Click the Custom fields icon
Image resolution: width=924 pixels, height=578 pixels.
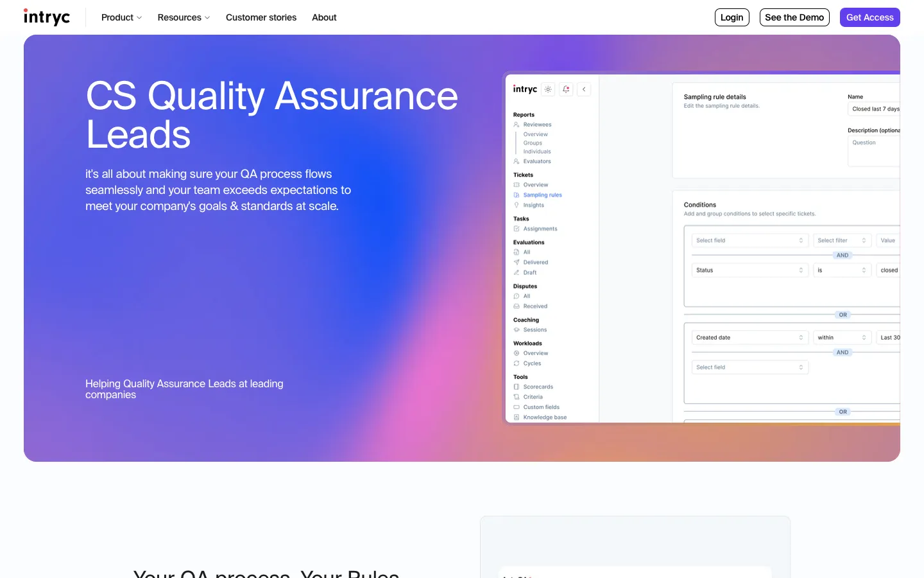[517, 407]
